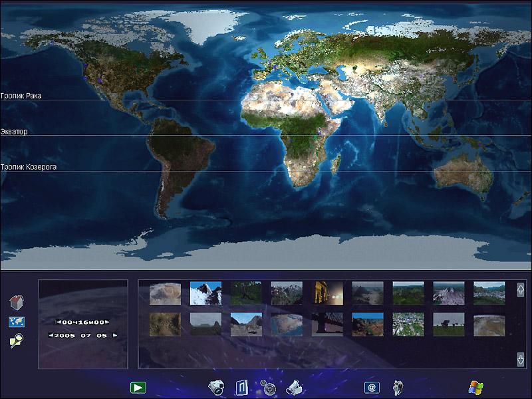Screen dimensions: 532x399
Task: Open the lit yellow building night thumbnail
Action: click(x=327, y=293)
